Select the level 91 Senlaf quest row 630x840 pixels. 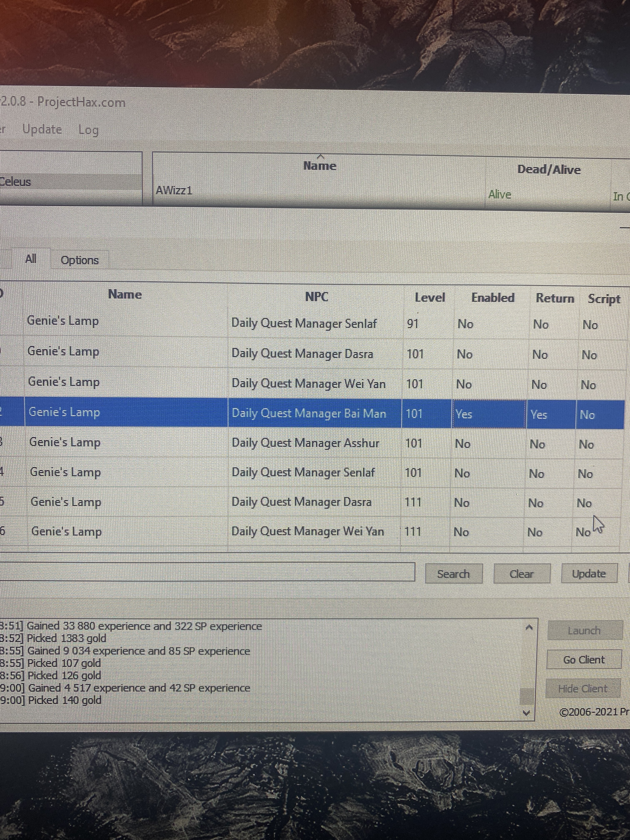point(304,324)
